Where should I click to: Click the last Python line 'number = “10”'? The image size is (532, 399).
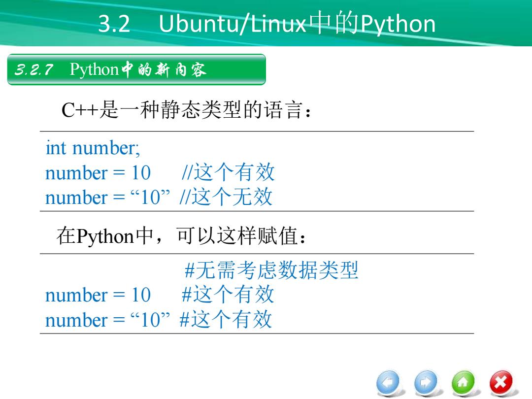pos(107,320)
